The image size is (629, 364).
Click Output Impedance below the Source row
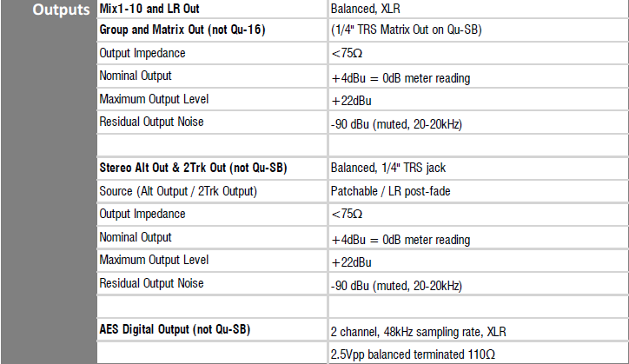pos(142,213)
